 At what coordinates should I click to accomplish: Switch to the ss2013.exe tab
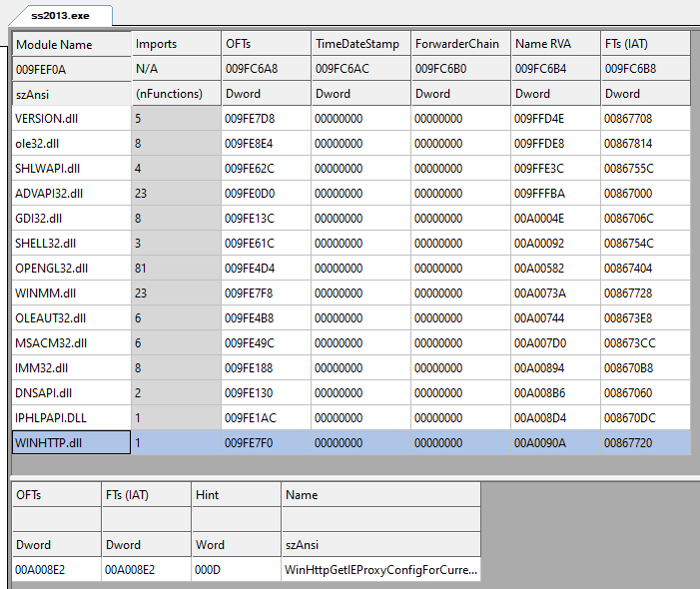tap(60, 16)
